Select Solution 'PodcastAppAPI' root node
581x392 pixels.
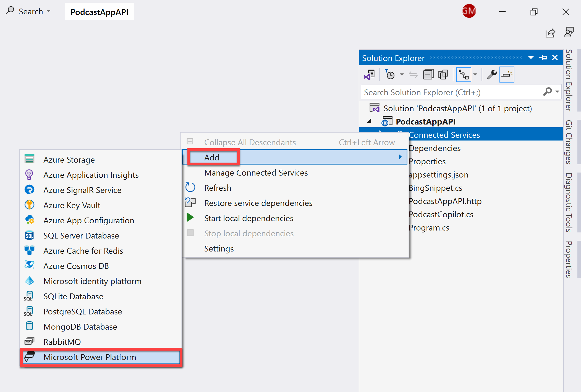pos(457,108)
